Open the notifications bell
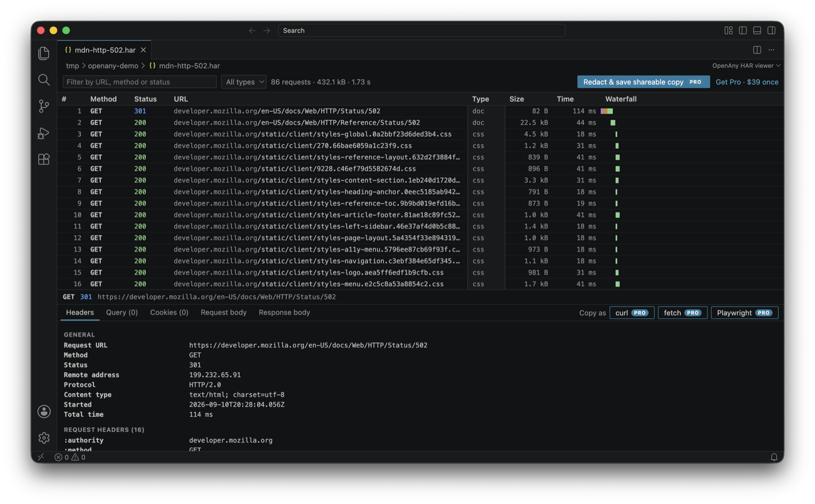 [x=774, y=457]
